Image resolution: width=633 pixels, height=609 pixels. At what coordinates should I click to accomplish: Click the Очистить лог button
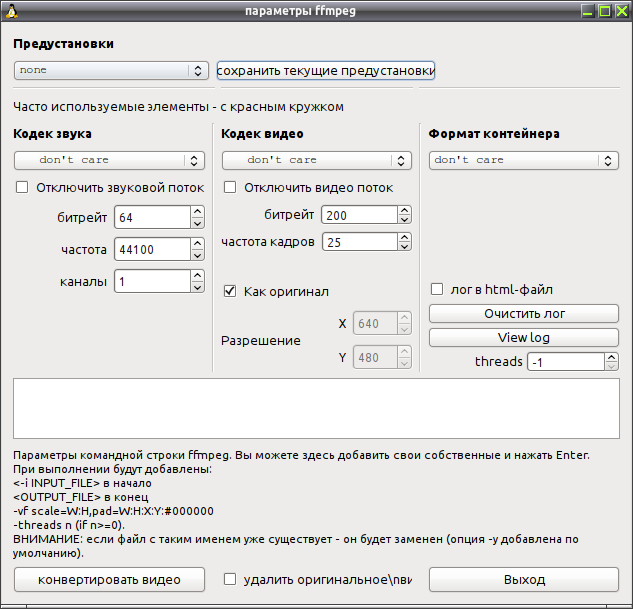coord(524,314)
